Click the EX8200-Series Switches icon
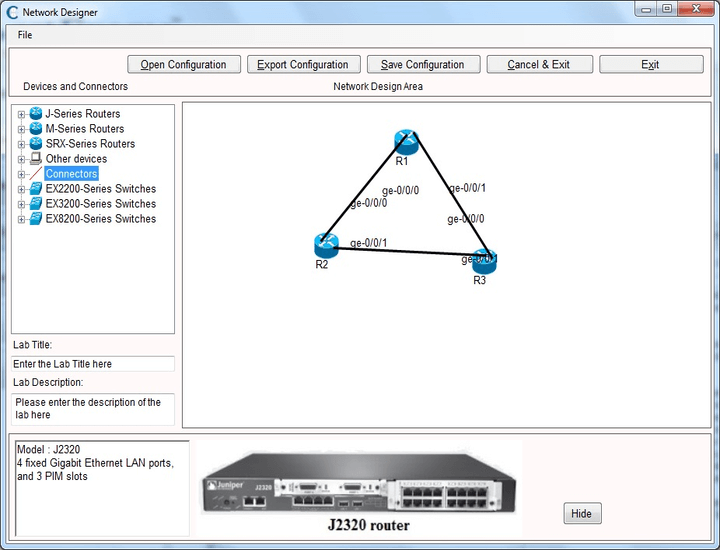Image resolution: width=720 pixels, height=550 pixels. (36, 219)
